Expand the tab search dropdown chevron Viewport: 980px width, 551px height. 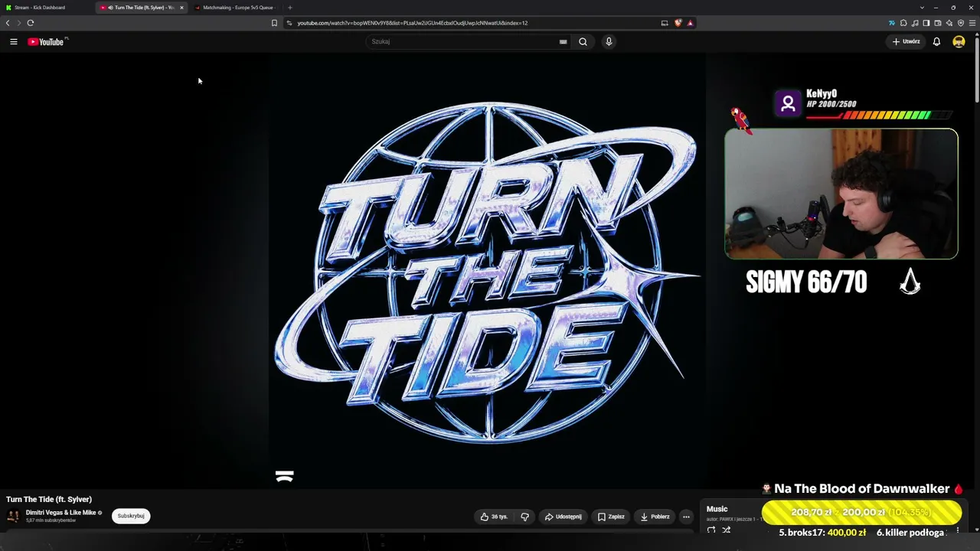[x=923, y=8]
